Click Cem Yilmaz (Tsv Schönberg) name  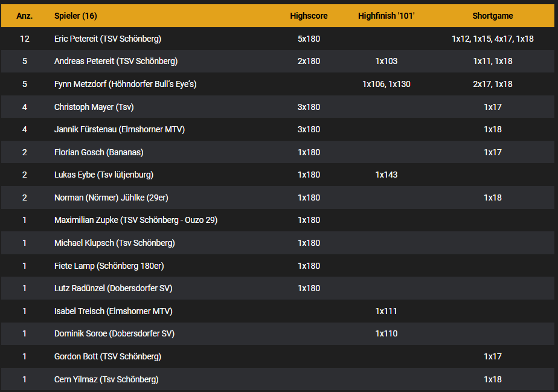[x=106, y=379]
